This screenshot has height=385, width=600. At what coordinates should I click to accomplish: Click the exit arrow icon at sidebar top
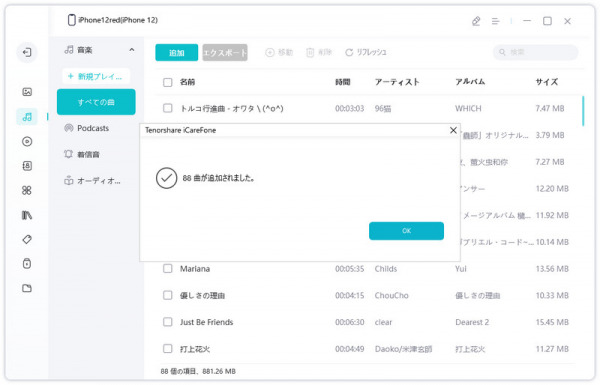tap(27, 52)
